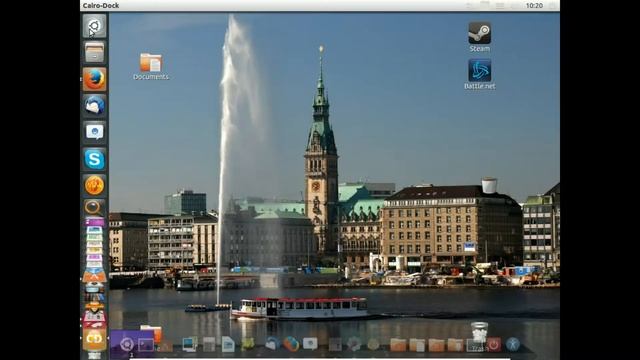
Task: Open the chat bubble icon in Cairo-Dock
Action: click(x=310, y=344)
